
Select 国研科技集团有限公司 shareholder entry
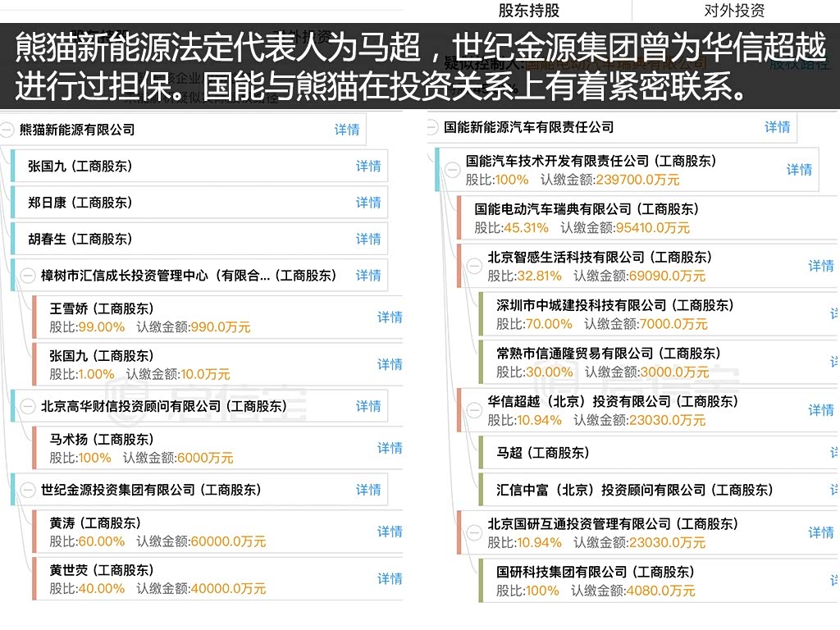coord(595,581)
